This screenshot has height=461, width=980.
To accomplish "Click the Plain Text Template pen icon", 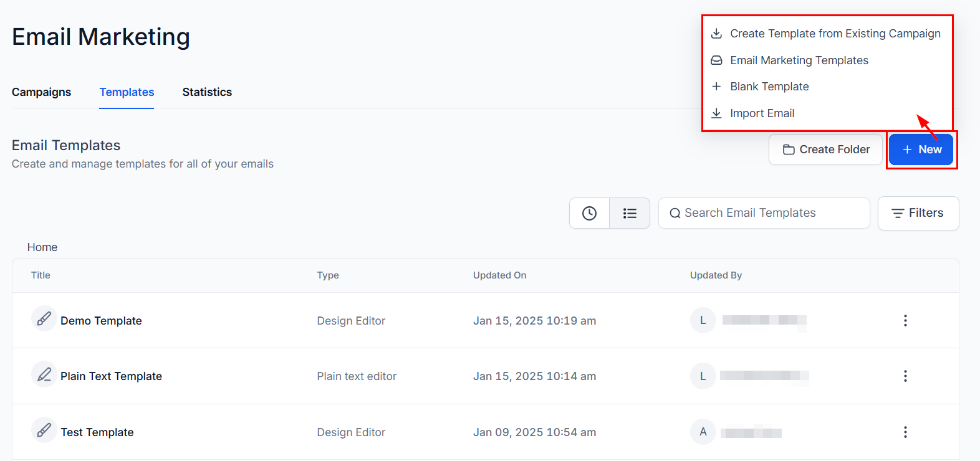I will (44, 375).
